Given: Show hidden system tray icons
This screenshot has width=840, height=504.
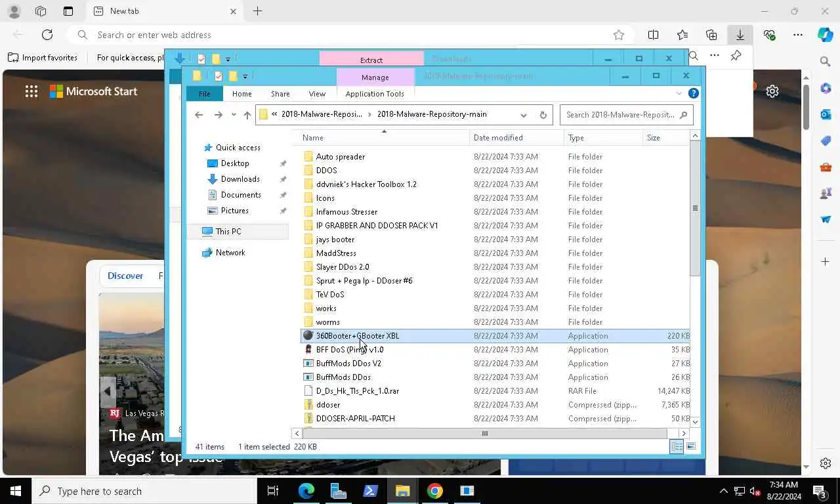Looking at the screenshot, I should (723, 491).
